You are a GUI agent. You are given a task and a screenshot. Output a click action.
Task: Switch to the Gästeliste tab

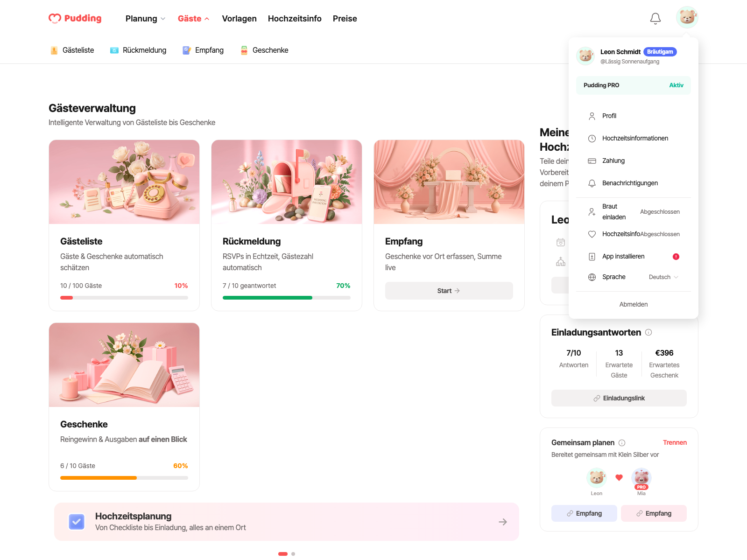[72, 50]
